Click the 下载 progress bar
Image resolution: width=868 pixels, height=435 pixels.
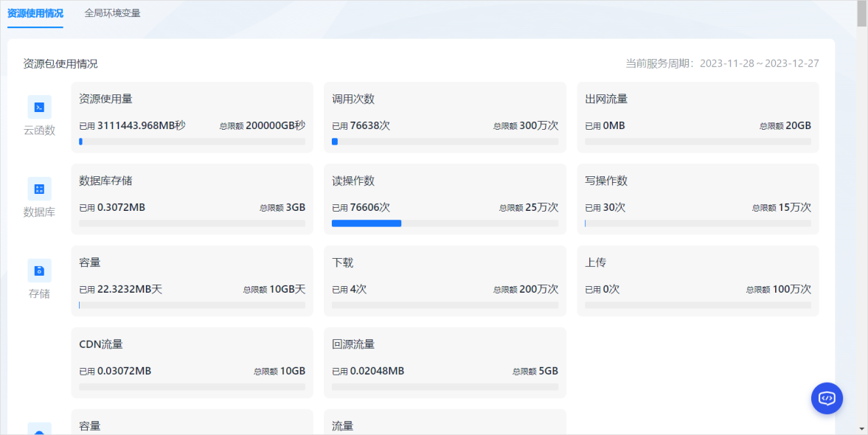tap(445, 305)
